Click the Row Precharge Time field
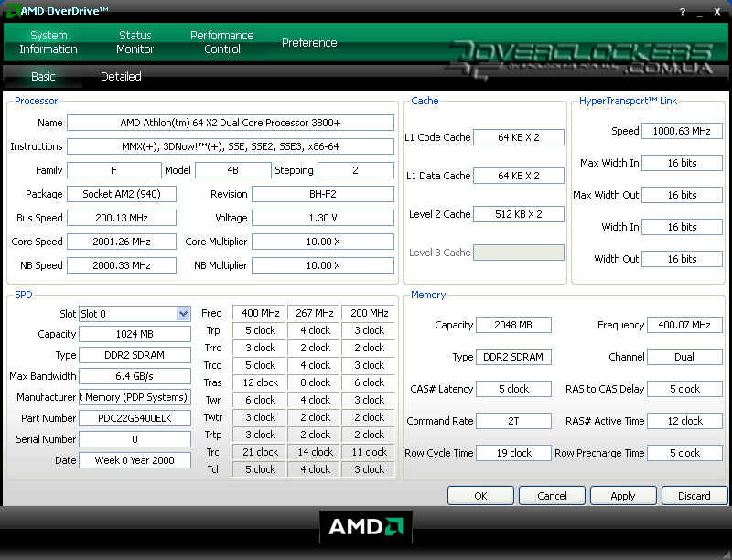 click(684, 453)
